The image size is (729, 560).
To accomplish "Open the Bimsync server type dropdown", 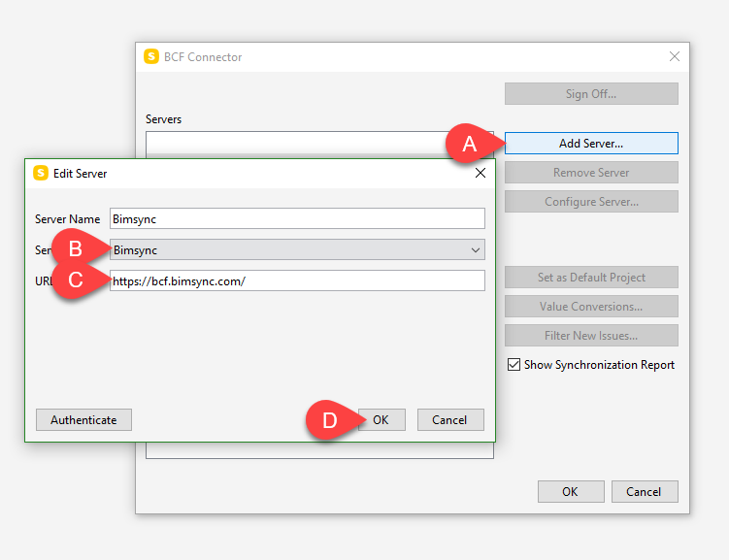I will pyautogui.click(x=297, y=249).
